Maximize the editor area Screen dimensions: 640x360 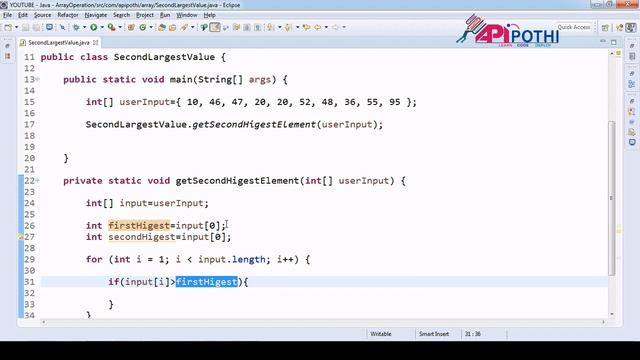click(x=614, y=42)
